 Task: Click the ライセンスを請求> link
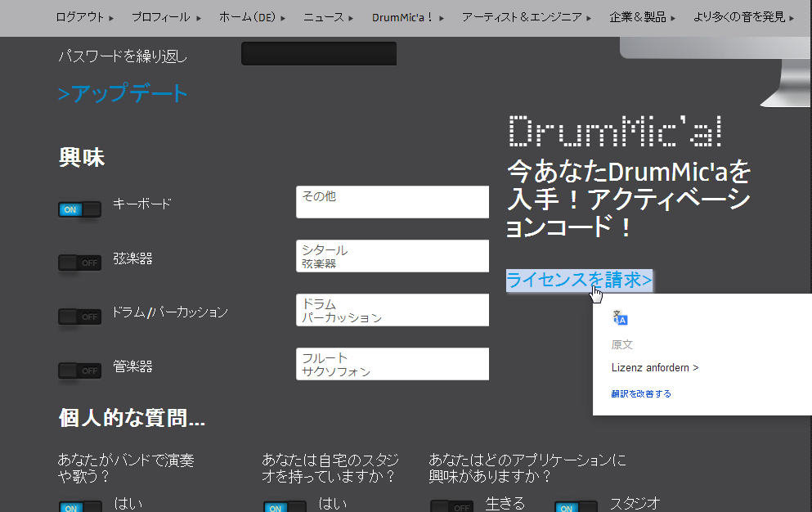[x=579, y=281]
